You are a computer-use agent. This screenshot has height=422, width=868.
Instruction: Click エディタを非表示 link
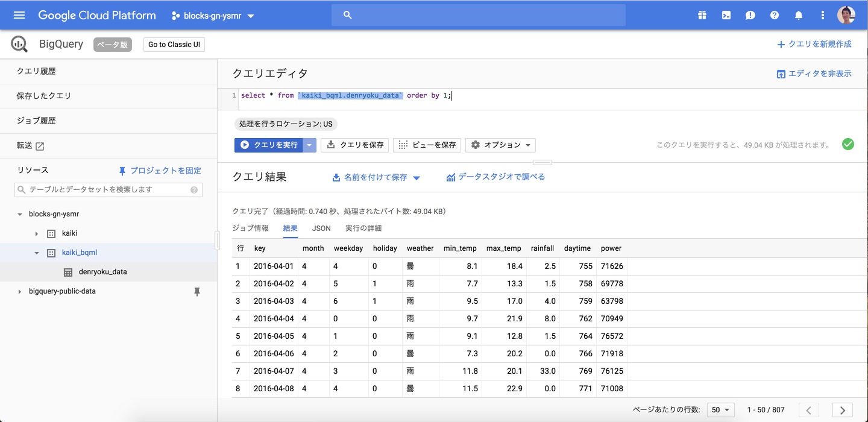(x=814, y=74)
